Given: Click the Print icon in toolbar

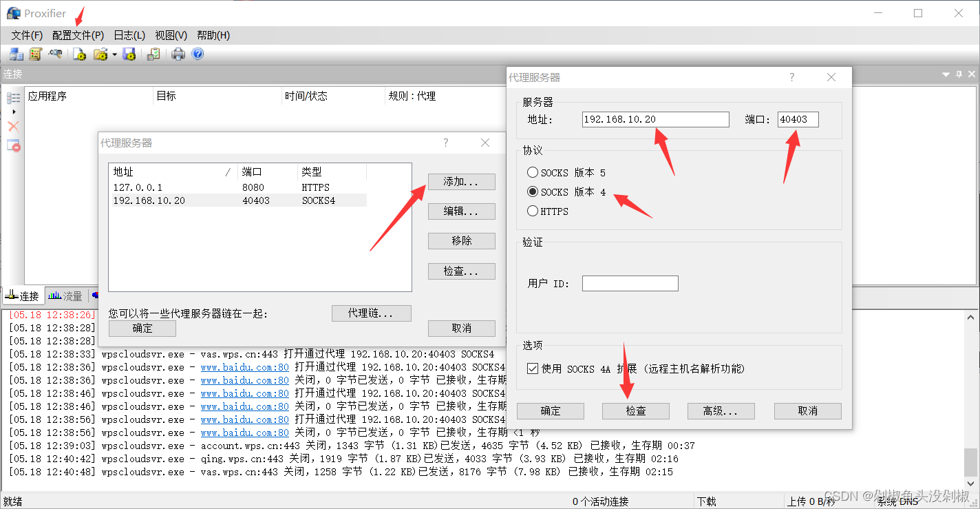Looking at the screenshot, I should pos(178,54).
